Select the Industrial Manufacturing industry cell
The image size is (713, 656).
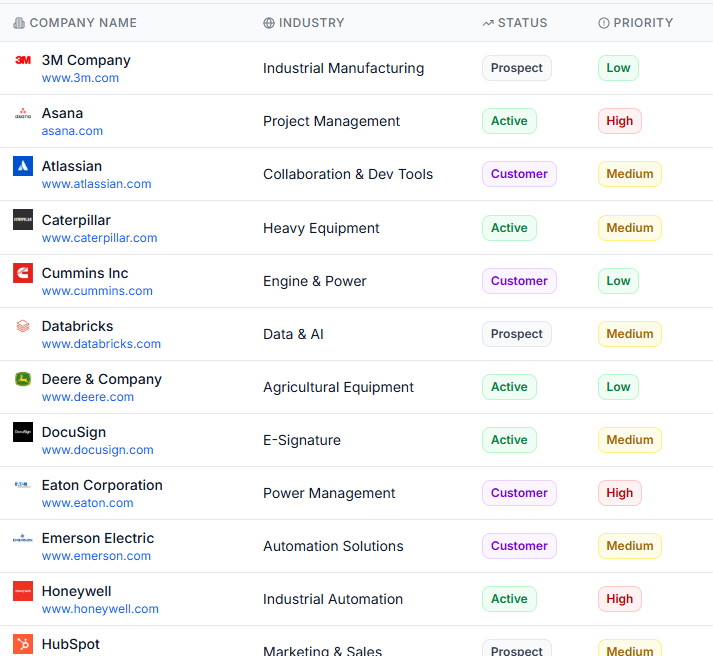coord(343,68)
